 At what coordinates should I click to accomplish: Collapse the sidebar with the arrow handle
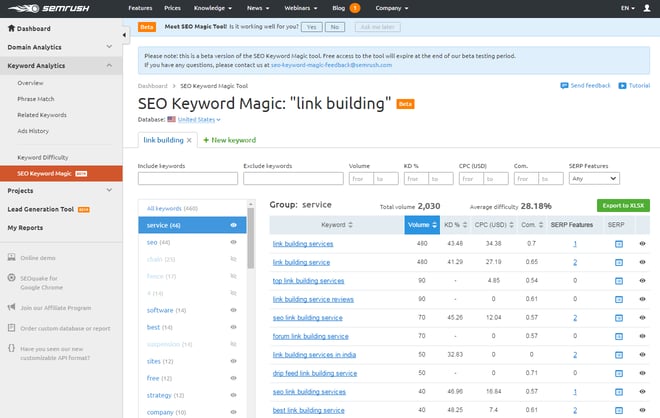(x=124, y=35)
